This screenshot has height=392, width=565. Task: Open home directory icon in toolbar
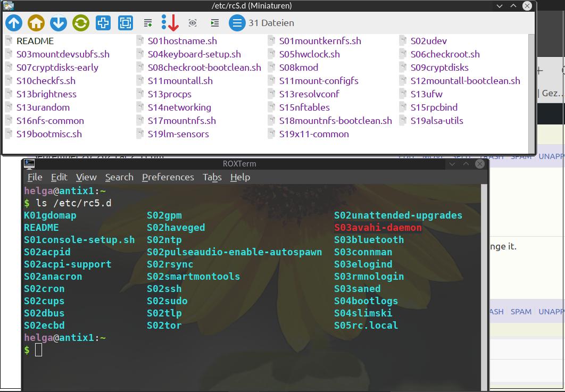click(36, 23)
